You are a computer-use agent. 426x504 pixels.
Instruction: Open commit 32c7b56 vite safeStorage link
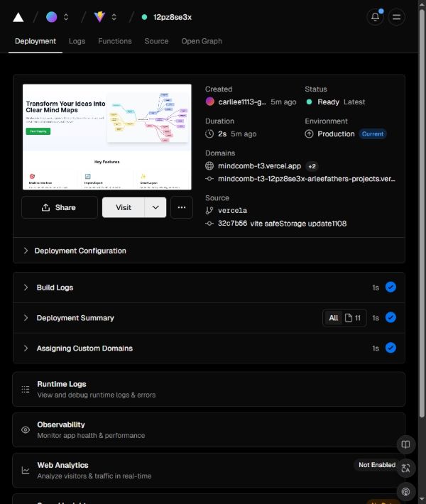click(x=283, y=224)
